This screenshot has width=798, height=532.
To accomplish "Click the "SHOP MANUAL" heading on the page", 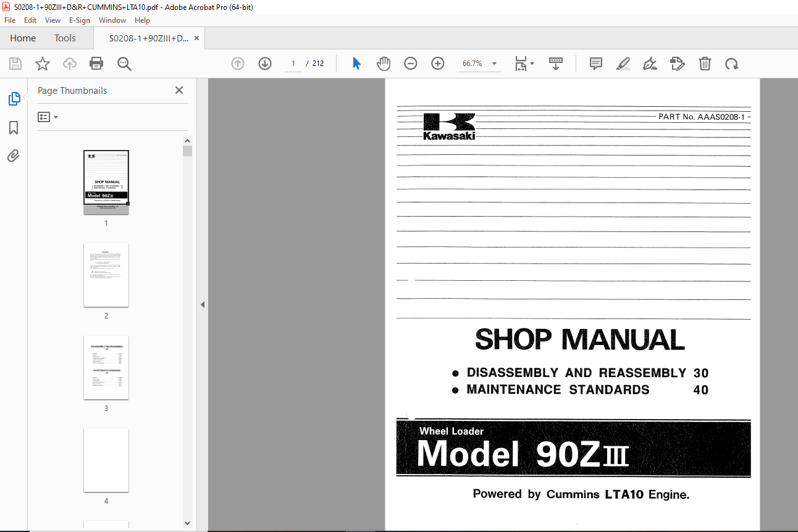I will [579, 339].
